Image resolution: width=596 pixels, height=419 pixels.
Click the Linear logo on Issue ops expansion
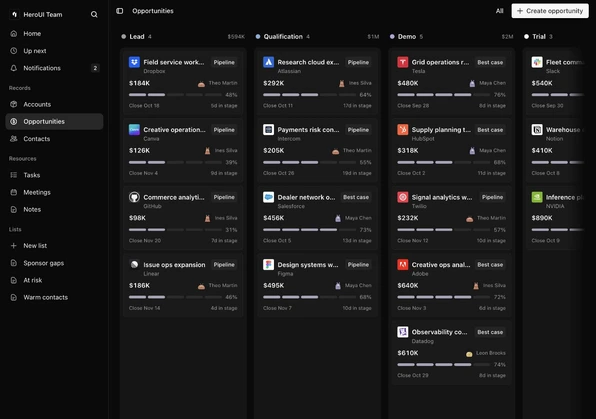pyautogui.click(x=134, y=265)
